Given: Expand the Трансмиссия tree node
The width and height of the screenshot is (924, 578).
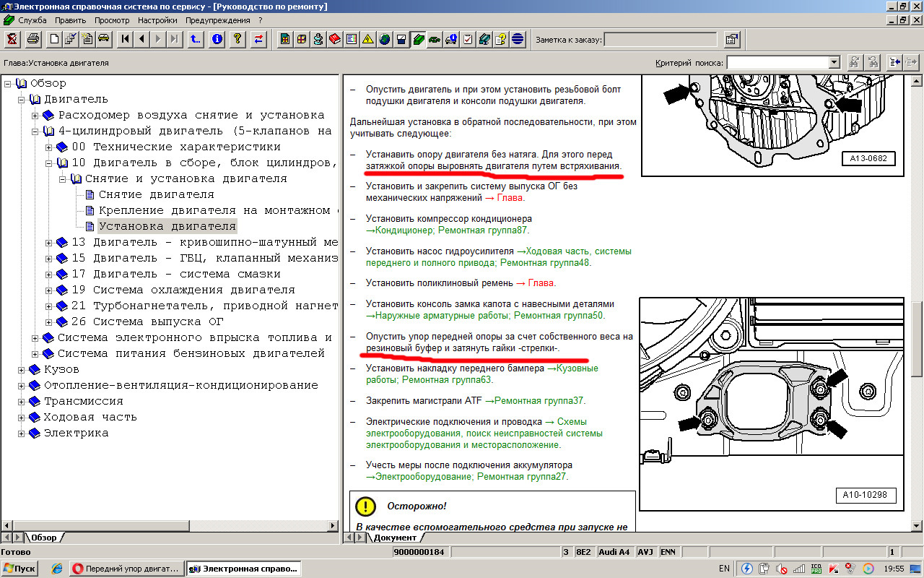Looking at the screenshot, I should pos(22,401).
